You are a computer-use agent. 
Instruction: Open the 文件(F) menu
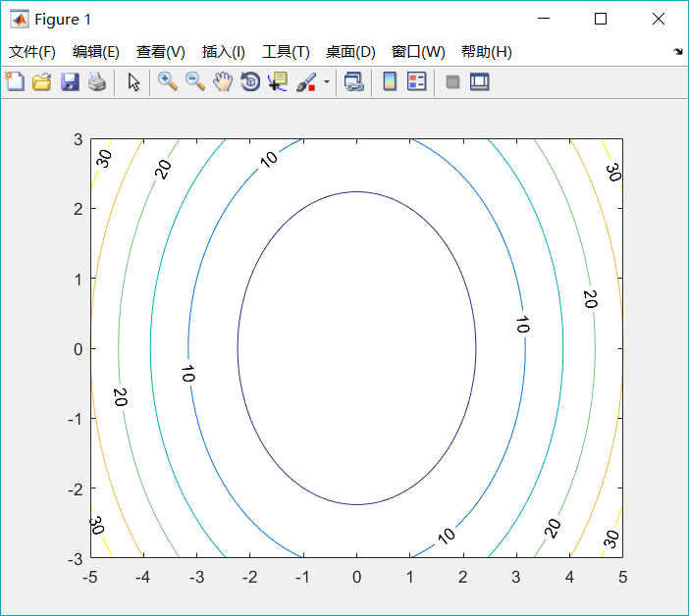tap(32, 52)
